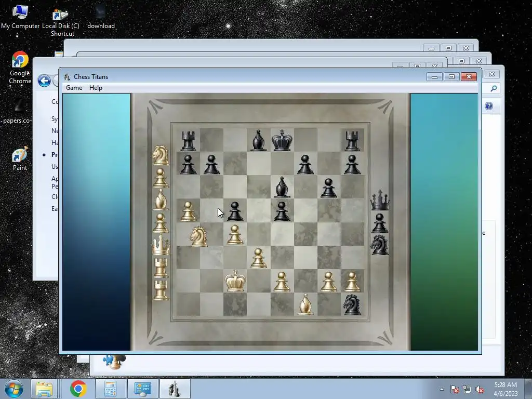
Task: Click the Show desktop button
Action: click(529, 389)
